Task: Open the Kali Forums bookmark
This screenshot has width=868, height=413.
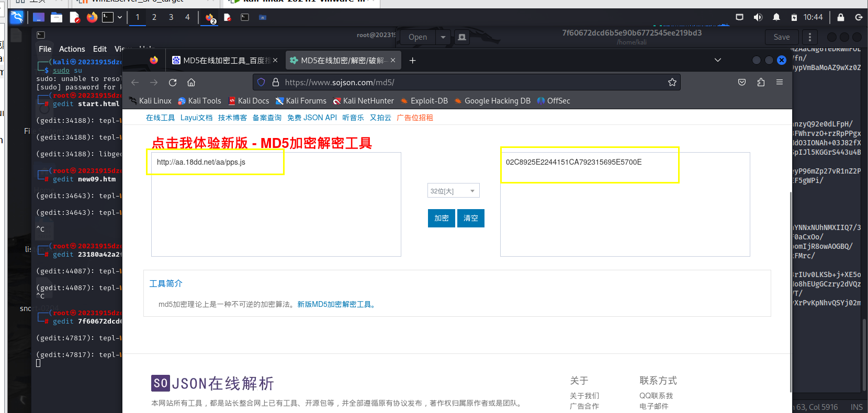Action: pos(301,101)
